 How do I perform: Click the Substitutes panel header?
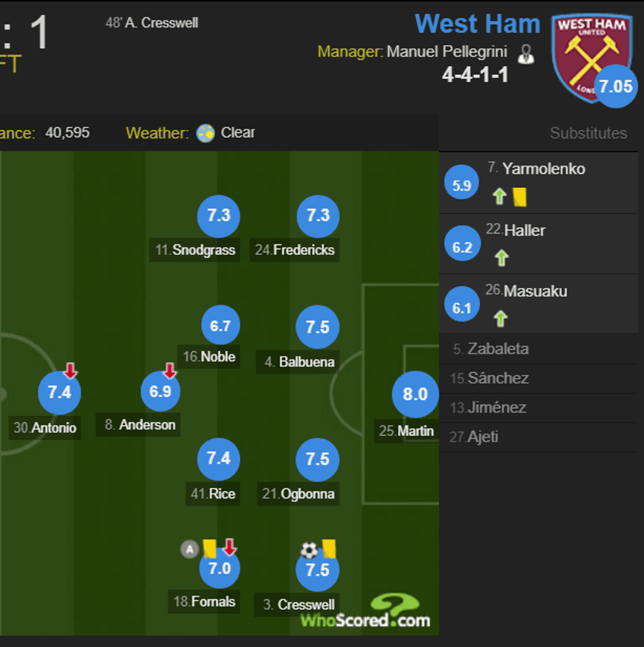pos(588,133)
